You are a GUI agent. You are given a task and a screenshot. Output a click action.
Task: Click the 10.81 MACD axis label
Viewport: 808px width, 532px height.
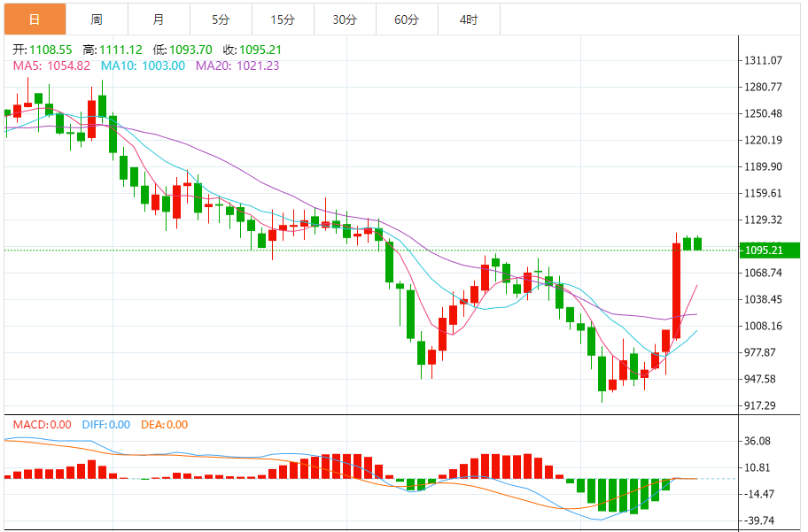click(x=757, y=467)
